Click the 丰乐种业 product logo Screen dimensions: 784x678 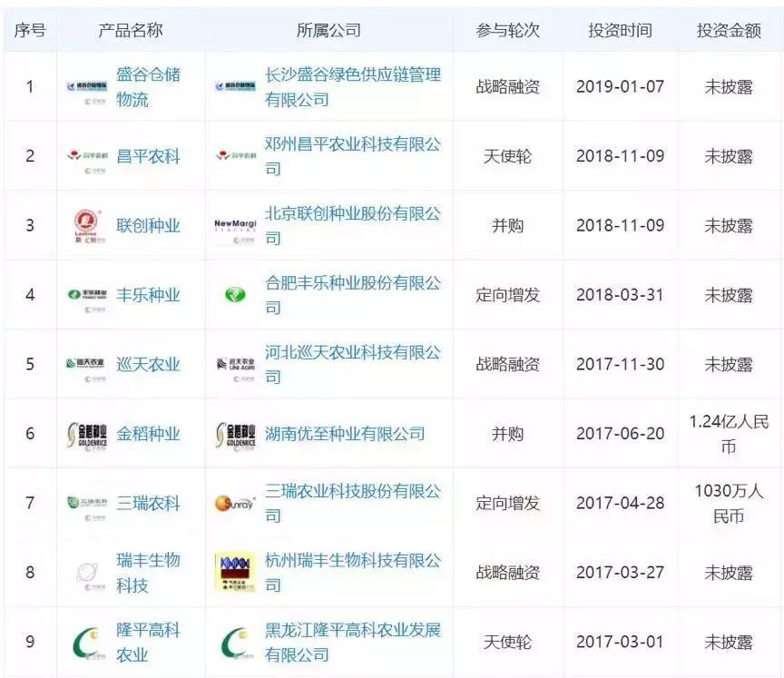pyautogui.click(x=87, y=294)
